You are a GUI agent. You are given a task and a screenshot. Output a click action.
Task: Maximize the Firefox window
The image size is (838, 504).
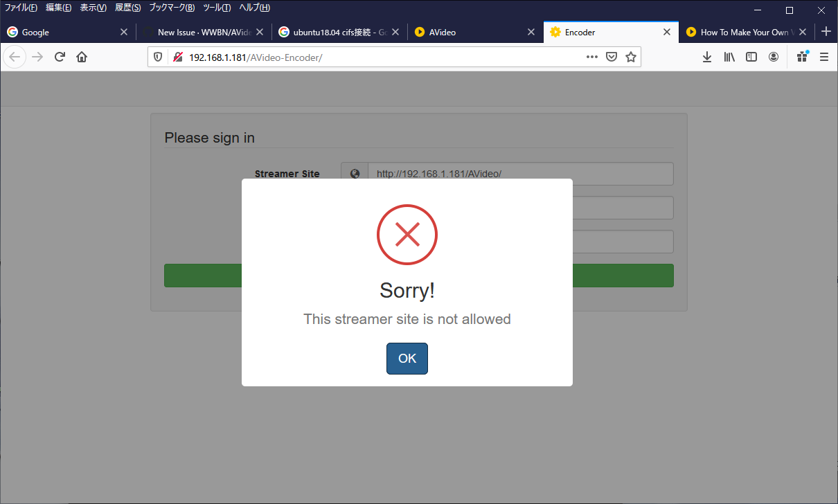click(789, 10)
